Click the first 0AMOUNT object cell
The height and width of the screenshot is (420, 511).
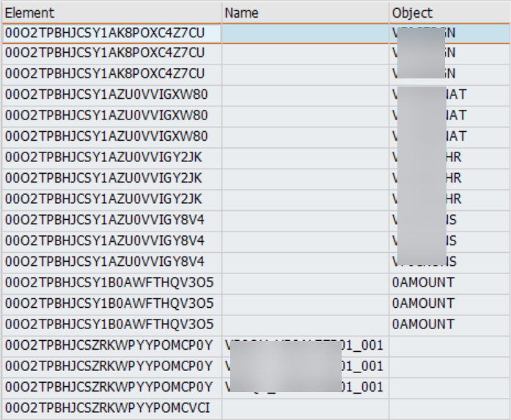(x=450, y=282)
